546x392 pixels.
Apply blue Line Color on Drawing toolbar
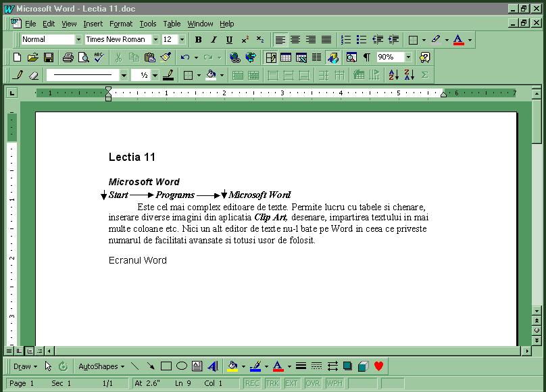click(x=255, y=366)
